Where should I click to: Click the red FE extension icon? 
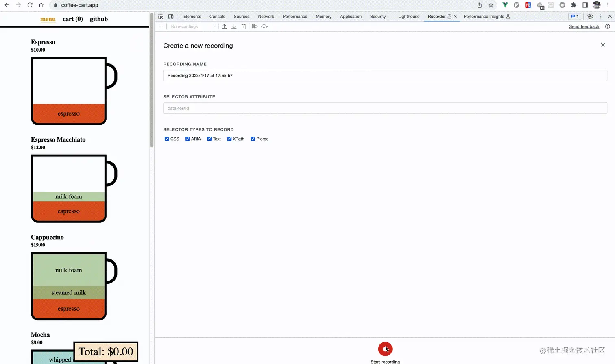pyautogui.click(x=528, y=5)
